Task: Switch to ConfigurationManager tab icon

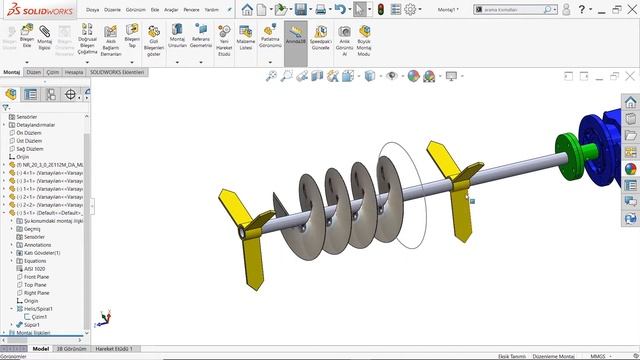Action: (51, 94)
